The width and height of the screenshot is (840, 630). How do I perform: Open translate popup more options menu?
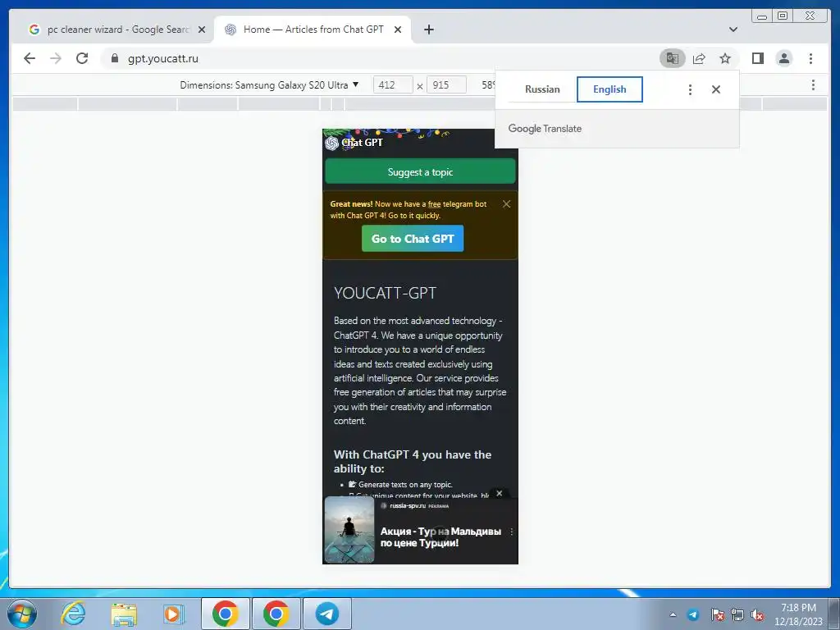690,89
